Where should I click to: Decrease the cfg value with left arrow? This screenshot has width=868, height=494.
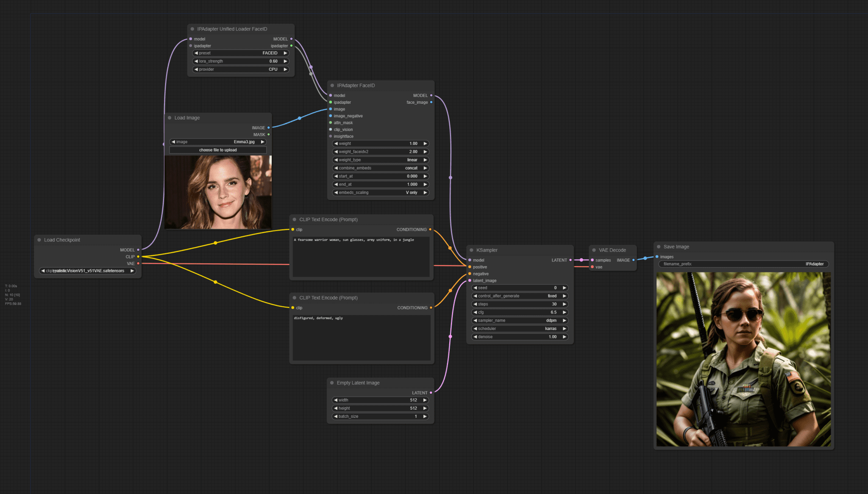tap(475, 312)
